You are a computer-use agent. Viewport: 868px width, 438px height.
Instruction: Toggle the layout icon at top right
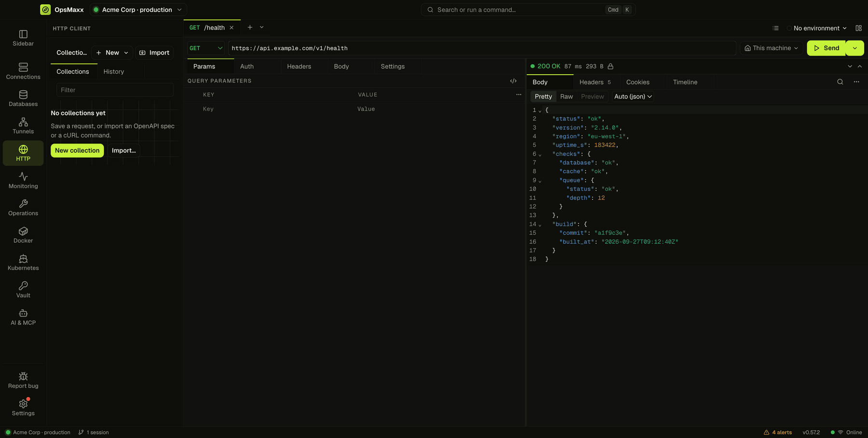pos(858,28)
